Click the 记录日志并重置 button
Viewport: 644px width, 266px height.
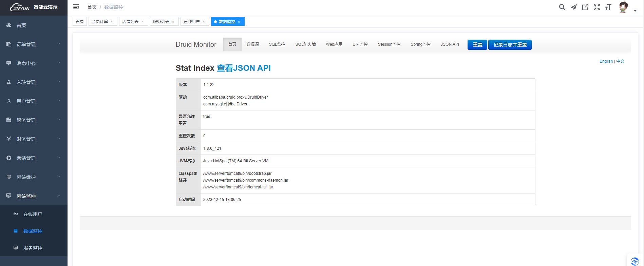point(510,45)
